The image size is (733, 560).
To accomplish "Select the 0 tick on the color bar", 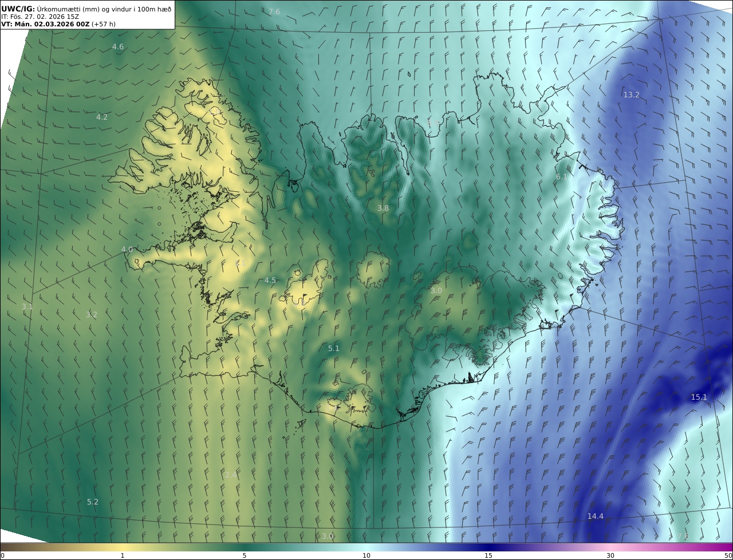I will [2, 555].
